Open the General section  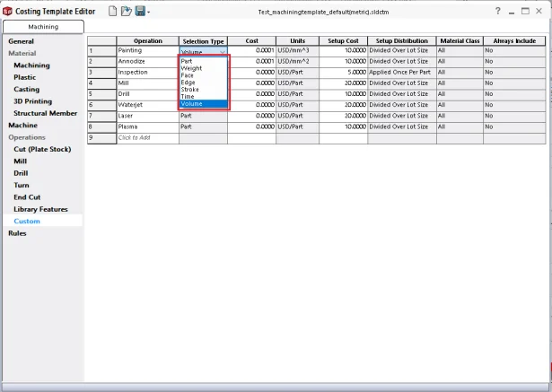click(22, 41)
